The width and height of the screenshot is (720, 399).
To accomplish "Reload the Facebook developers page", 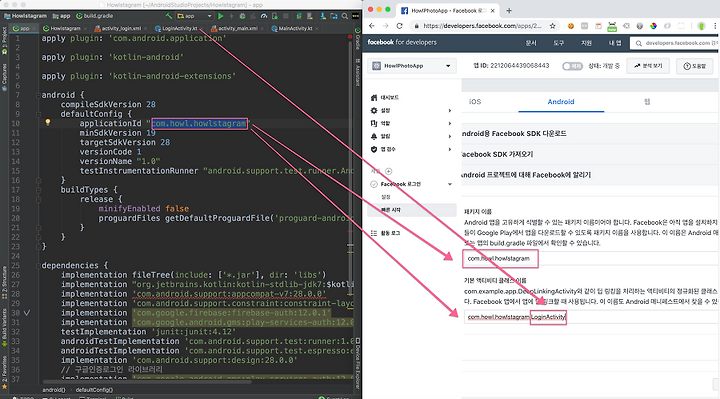I will click(399, 26).
